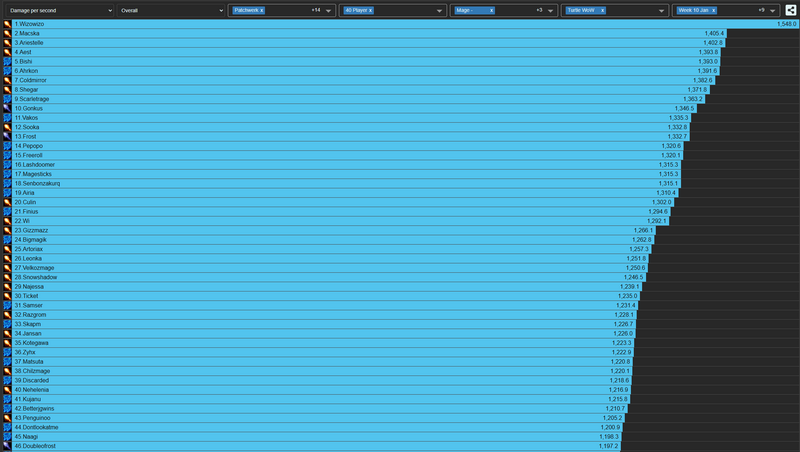
Task: Open the Overall selection dropdown
Action: pyautogui.click(x=170, y=10)
